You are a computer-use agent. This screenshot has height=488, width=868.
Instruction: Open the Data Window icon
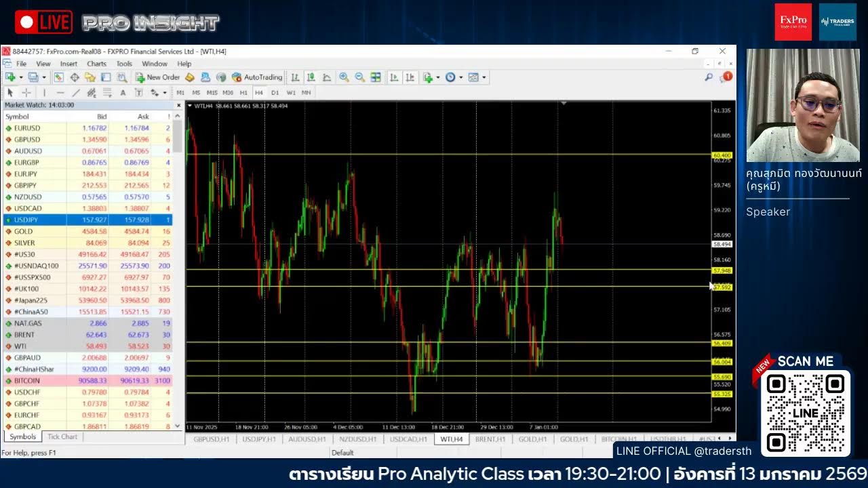(x=75, y=77)
